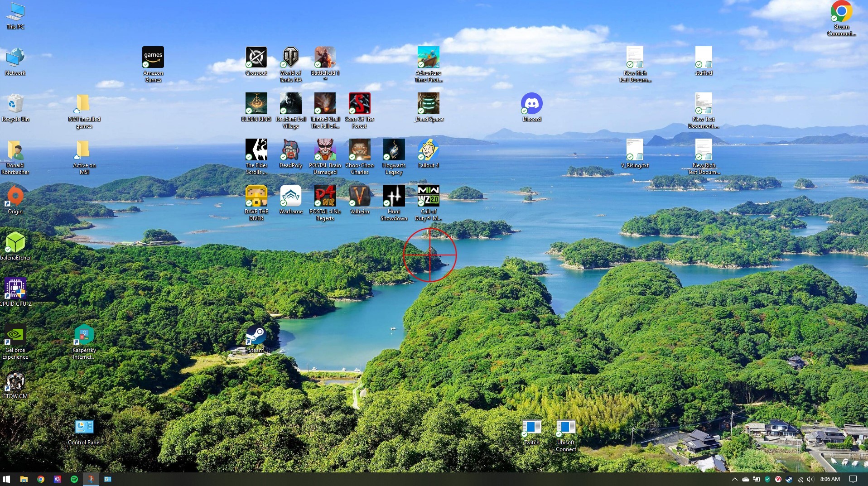The height and width of the screenshot is (486, 868).
Task: Open the volume control in system tray
Action: point(810,479)
